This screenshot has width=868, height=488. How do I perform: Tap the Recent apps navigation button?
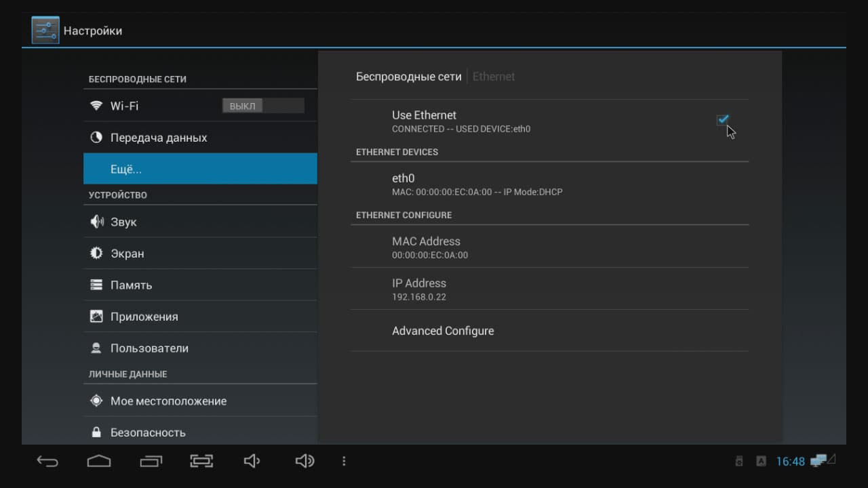coord(151,461)
